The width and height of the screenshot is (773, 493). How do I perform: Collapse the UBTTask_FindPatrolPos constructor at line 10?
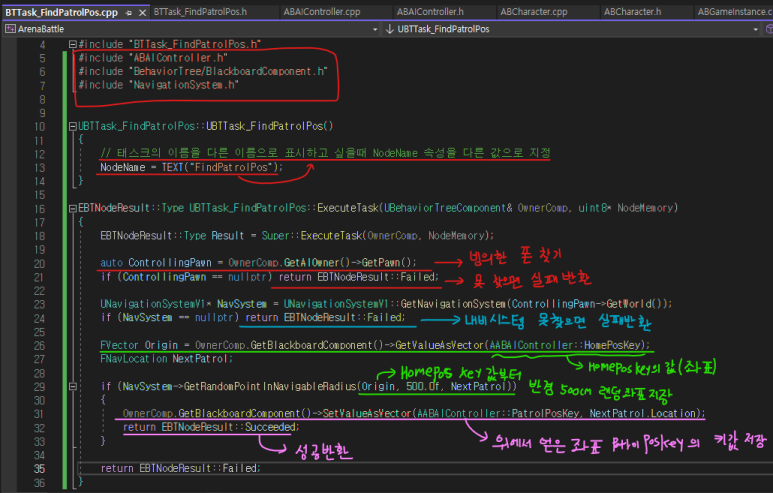click(72, 126)
